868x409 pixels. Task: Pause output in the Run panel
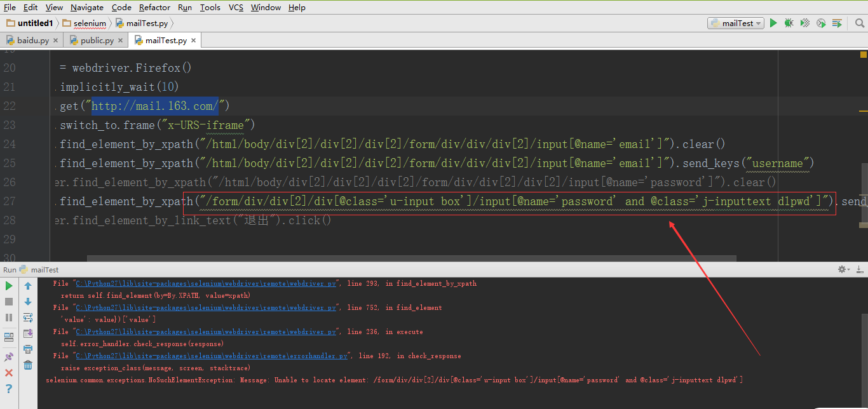pos(9,317)
